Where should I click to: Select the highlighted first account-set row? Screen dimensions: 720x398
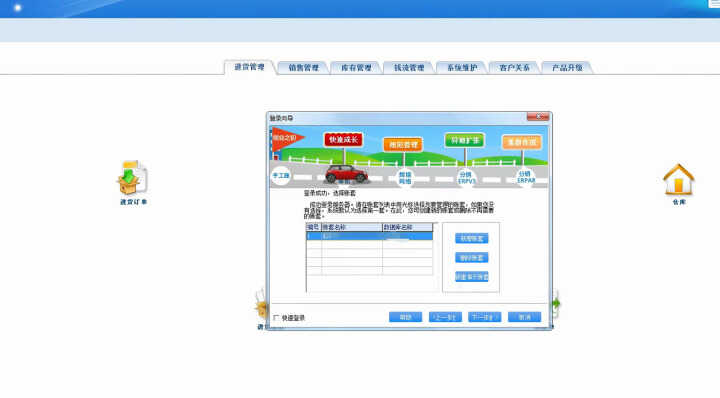coord(370,236)
